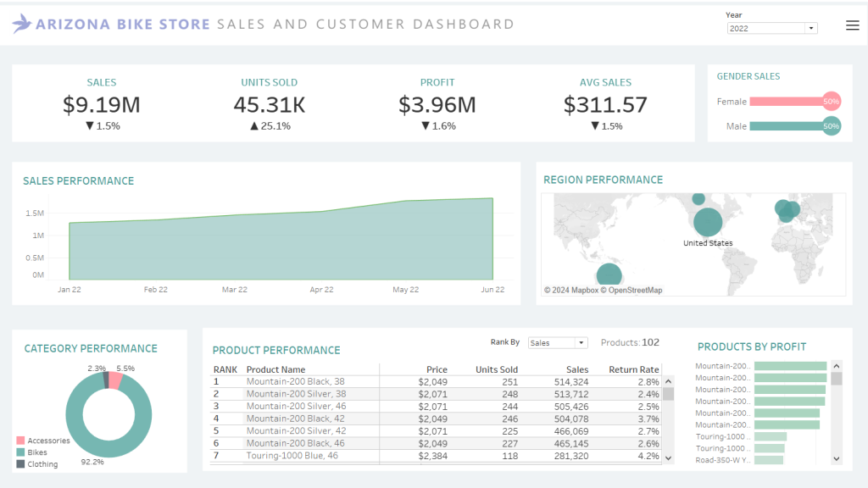Viewport: 868px width, 488px height.
Task: Click the Units Sold column header
Action: (496, 369)
